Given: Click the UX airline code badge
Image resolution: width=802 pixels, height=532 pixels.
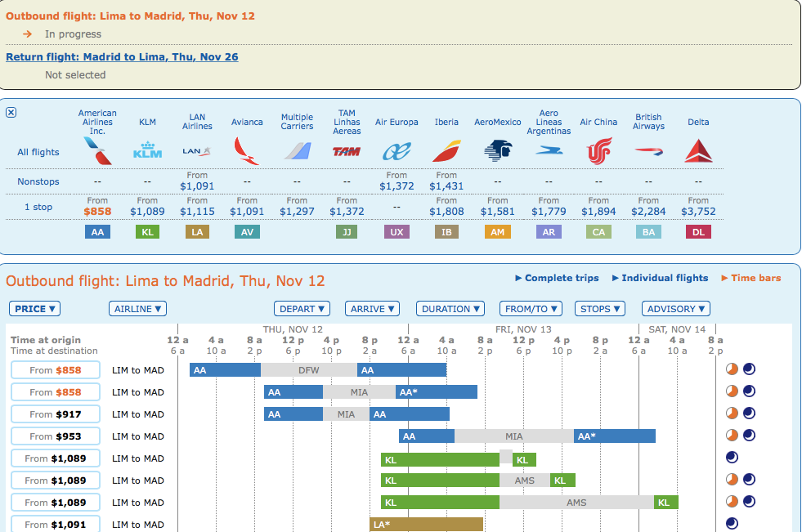Looking at the screenshot, I should 397,232.
